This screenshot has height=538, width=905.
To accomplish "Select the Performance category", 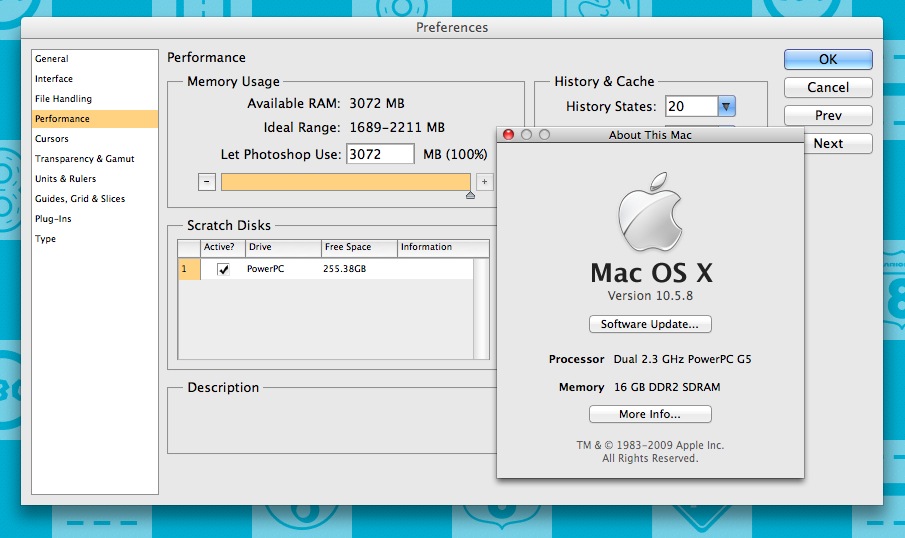I will coord(95,119).
